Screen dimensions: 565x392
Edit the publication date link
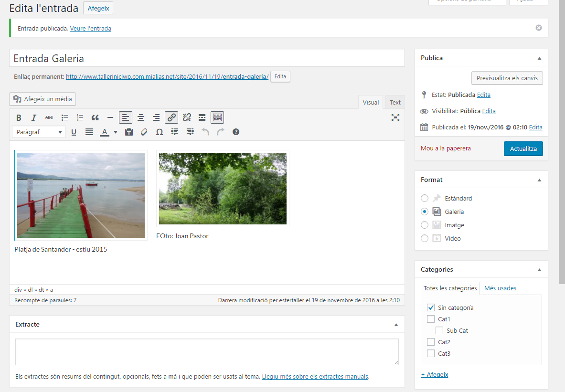(x=535, y=127)
